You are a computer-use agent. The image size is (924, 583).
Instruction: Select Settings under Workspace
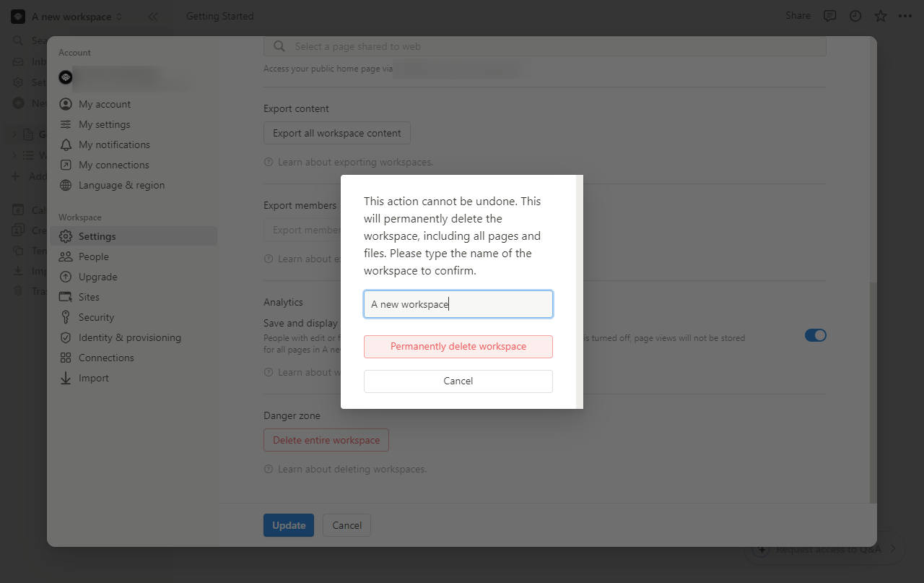click(x=134, y=236)
